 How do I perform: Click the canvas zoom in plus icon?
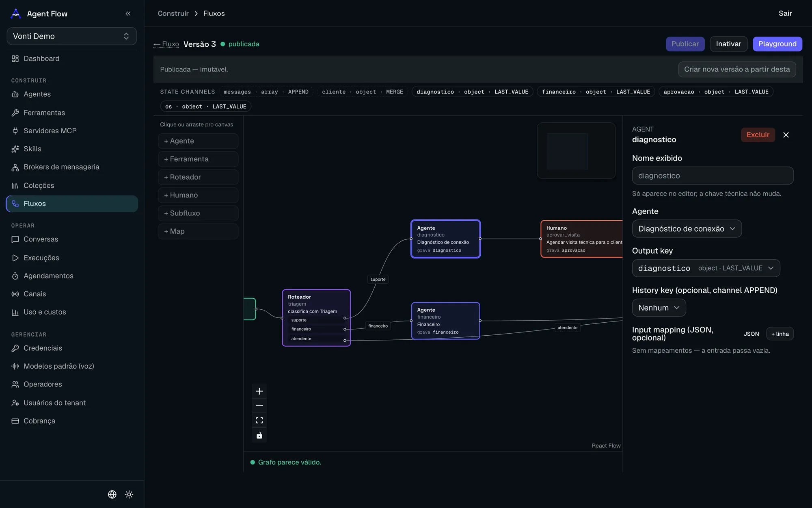pos(259,391)
